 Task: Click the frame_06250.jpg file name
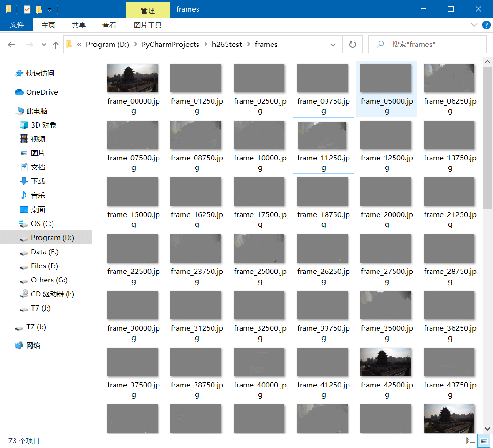[450, 106]
